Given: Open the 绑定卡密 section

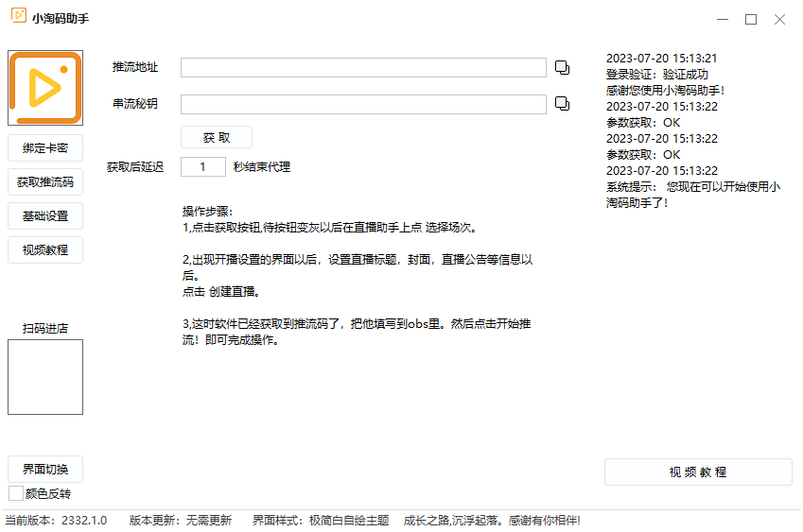Looking at the screenshot, I should point(45,148).
